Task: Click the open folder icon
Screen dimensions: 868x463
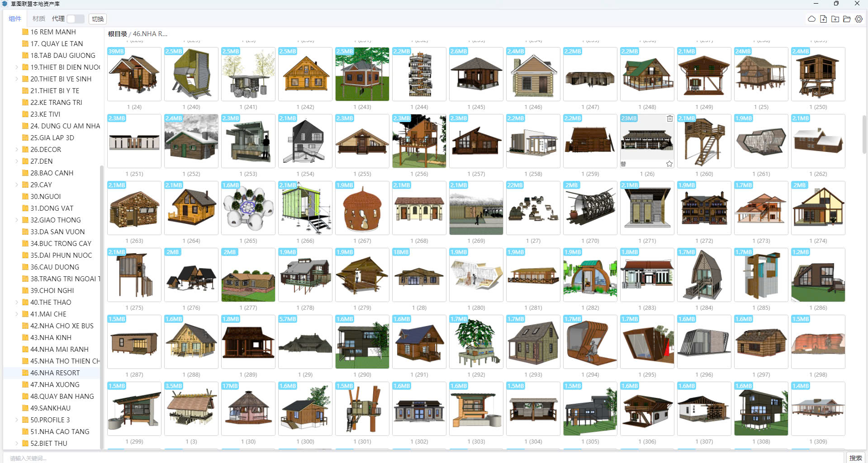Action: coord(847,19)
